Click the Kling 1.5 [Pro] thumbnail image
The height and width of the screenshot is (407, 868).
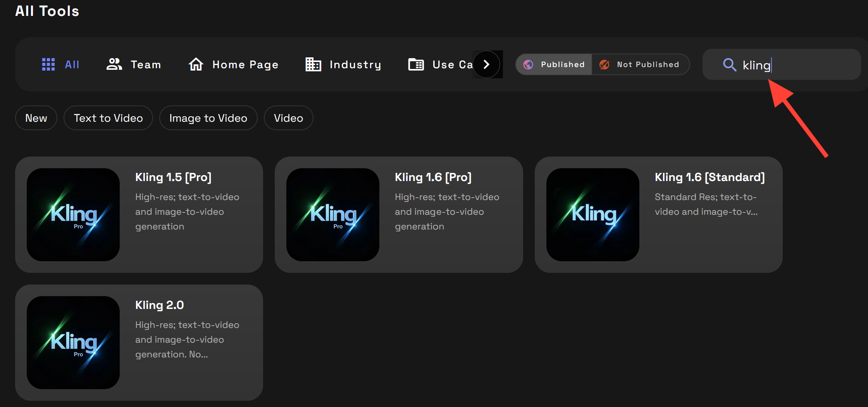[x=73, y=214]
